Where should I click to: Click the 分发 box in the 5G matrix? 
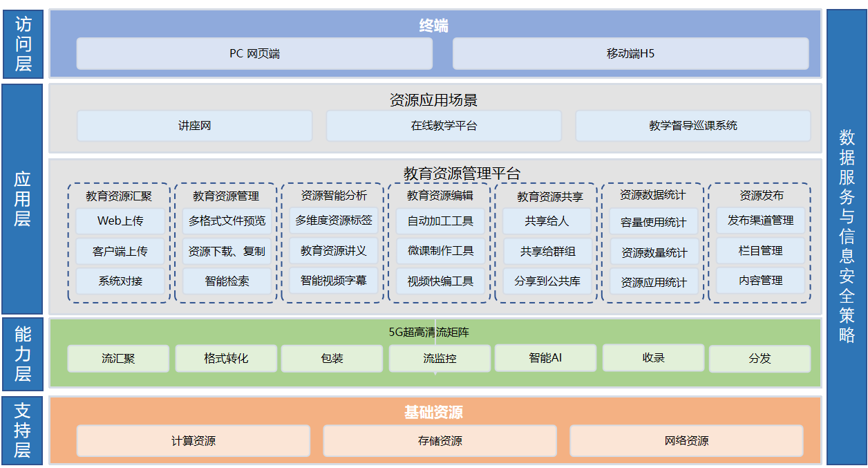[759, 359]
